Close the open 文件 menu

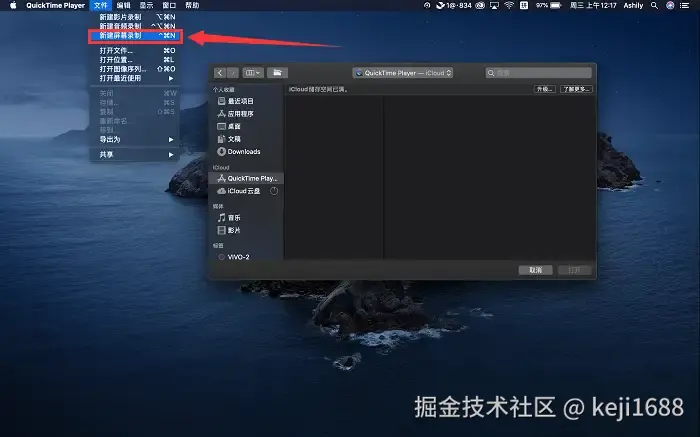101,5
